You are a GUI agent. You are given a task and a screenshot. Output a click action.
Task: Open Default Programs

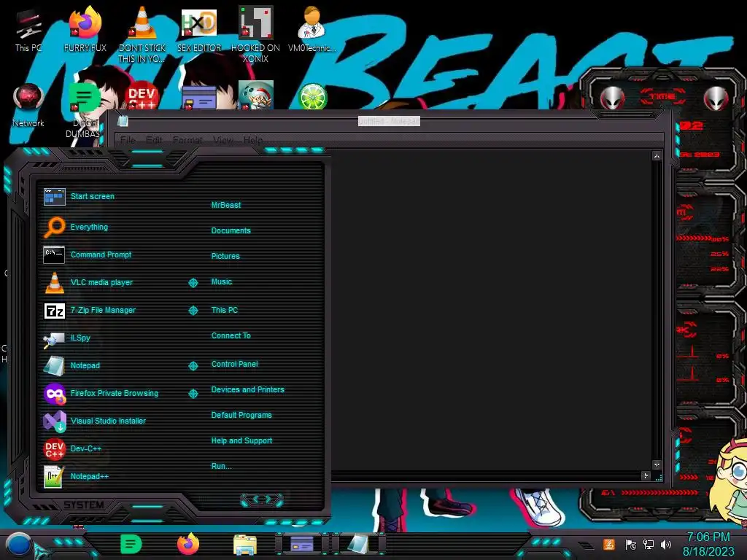(241, 415)
